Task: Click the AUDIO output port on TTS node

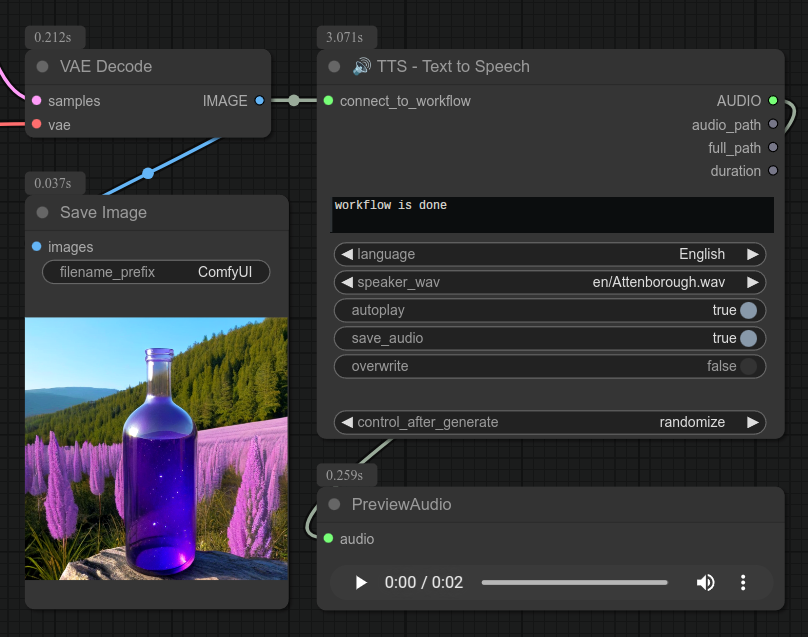Action: coord(772,101)
